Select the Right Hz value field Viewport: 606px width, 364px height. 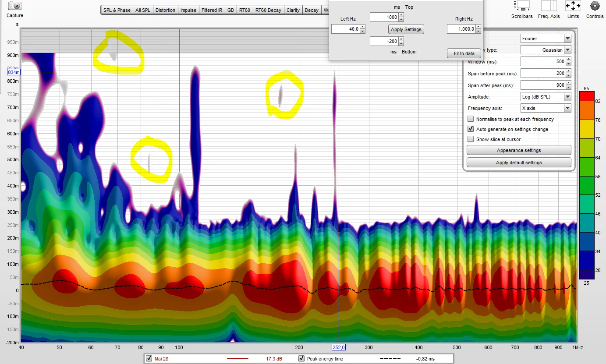pos(461,29)
